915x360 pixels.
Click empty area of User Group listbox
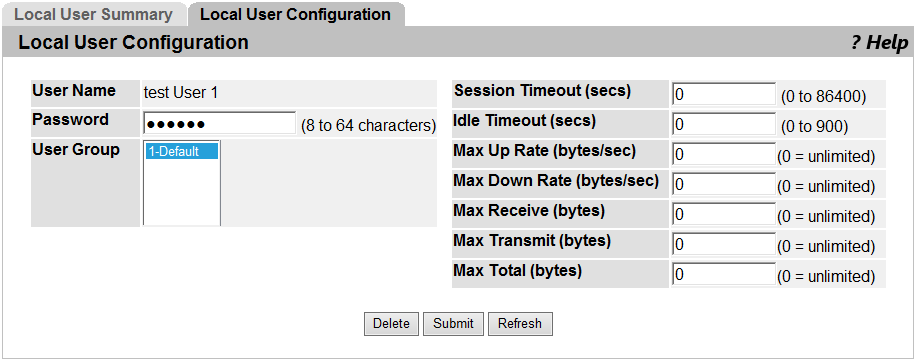(182, 193)
